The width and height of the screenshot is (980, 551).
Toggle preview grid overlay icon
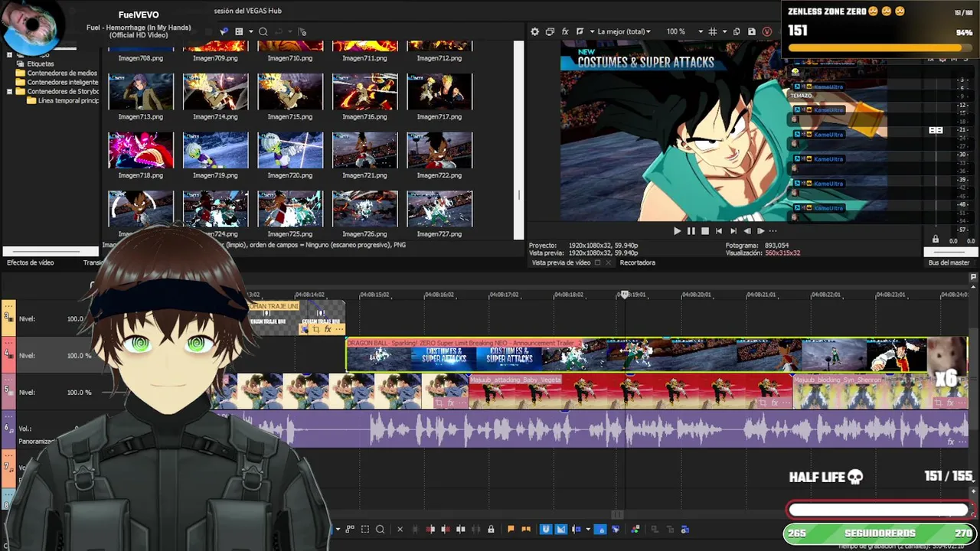pos(713,31)
